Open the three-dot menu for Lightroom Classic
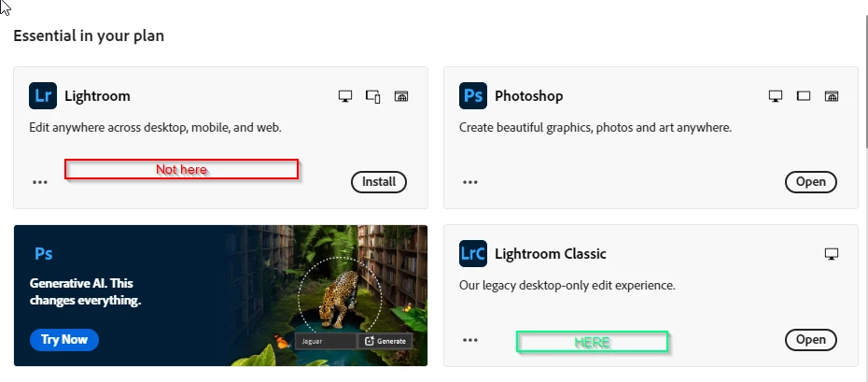This screenshot has width=868, height=382. coord(470,340)
